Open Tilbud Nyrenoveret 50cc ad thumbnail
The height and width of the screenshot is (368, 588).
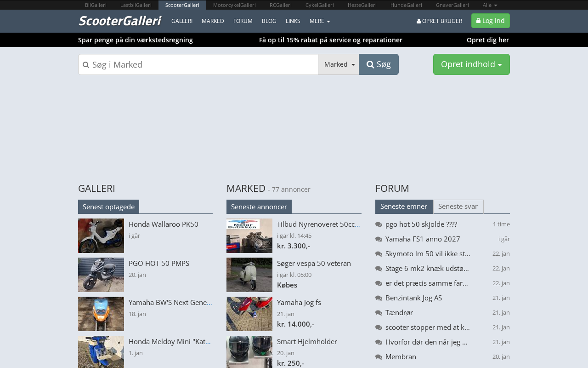click(249, 236)
